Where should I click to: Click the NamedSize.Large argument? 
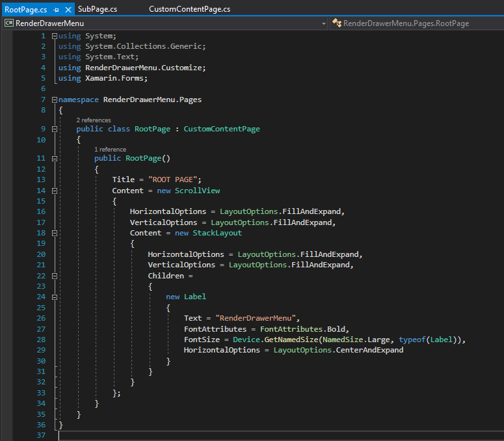point(356,340)
